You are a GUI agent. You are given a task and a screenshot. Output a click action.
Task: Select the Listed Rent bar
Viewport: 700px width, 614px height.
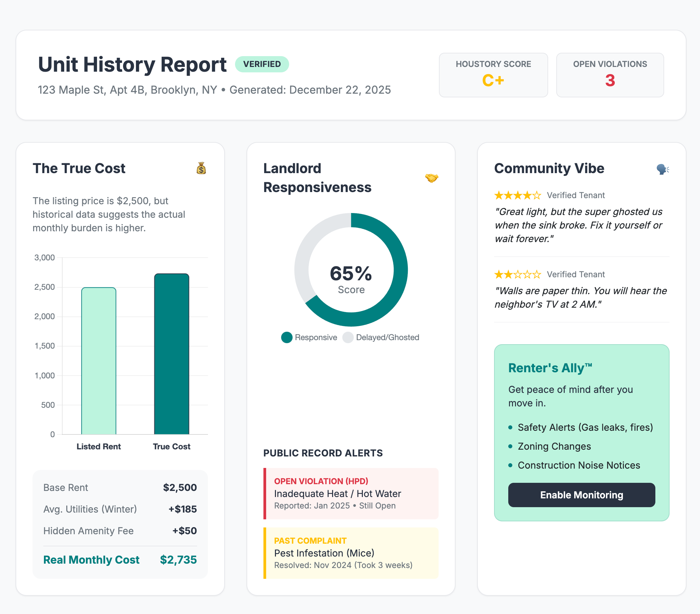(x=99, y=361)
